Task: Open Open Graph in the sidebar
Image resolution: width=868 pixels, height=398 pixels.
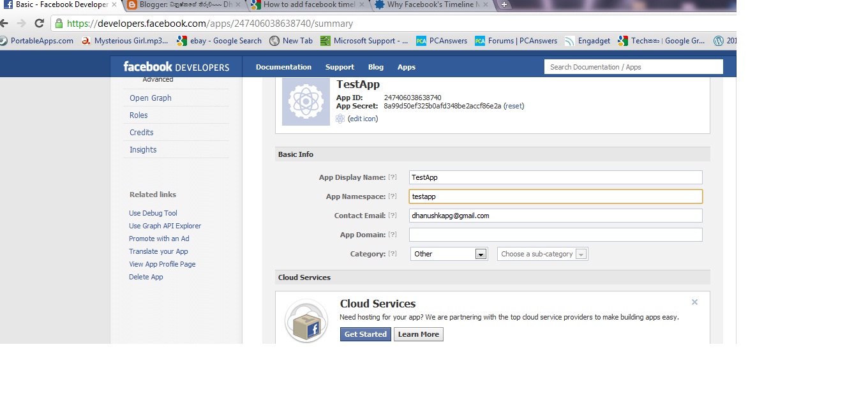Action: click(x=151, y=98)
